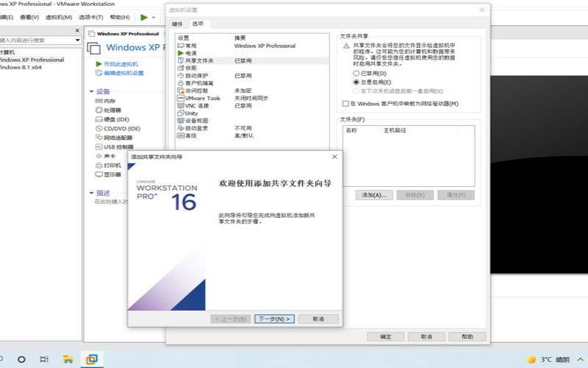Viewport: 588px width, 368px height.
Task: Click the 处理器 processor device icon
Action: pyautogui.click(x=98, y=110)
